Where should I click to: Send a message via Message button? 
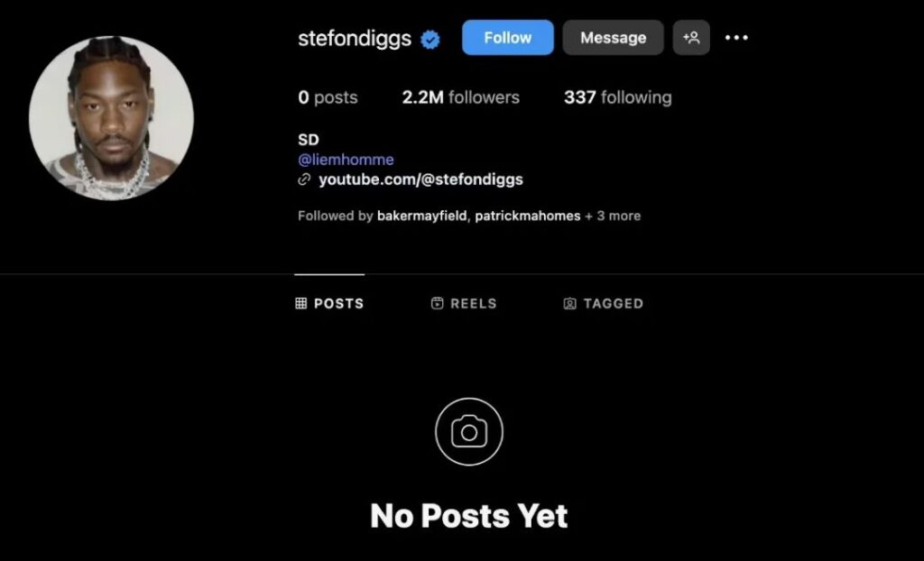pyautogui.click(x=613, y=38)
